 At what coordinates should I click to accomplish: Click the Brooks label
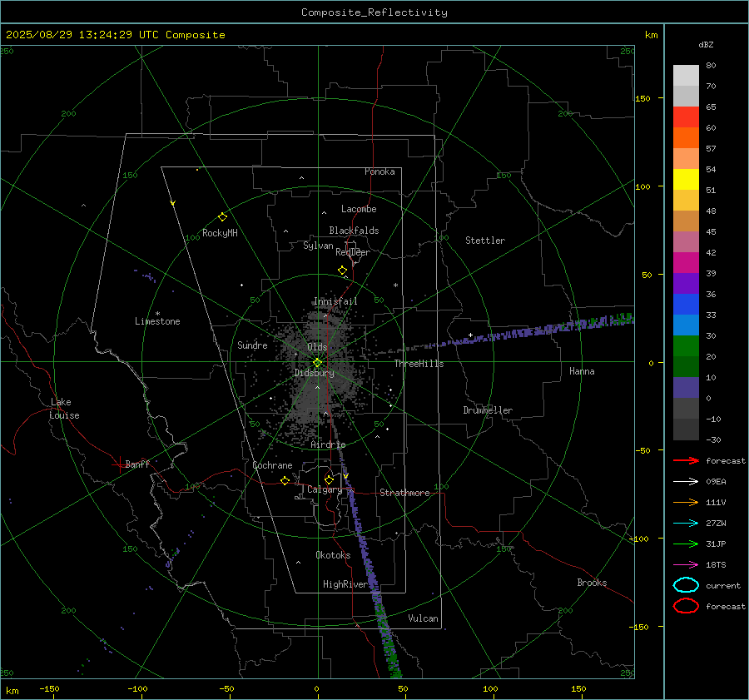pos(592,583)
